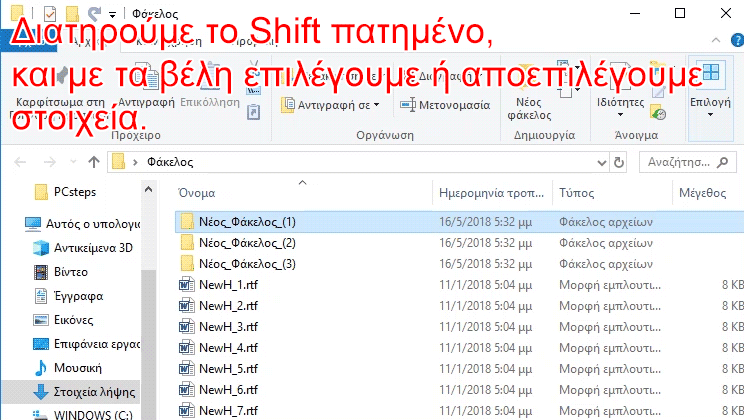
Task: Click Αντιγραφή σε (Copy to) dropdown
Action: 331,105
